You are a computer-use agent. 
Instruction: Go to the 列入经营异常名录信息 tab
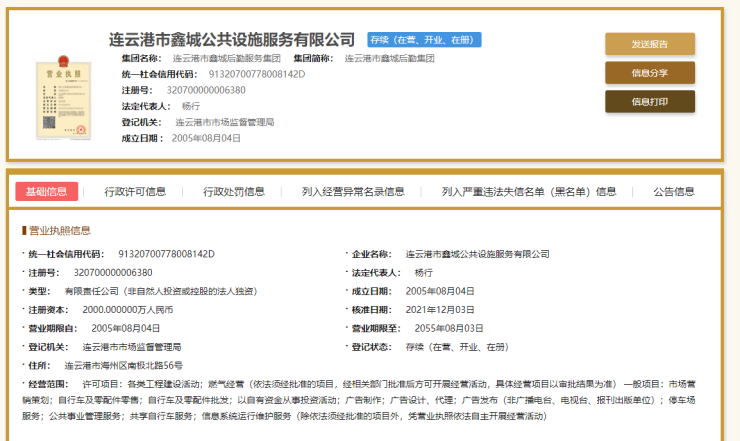tap(353, 192)
